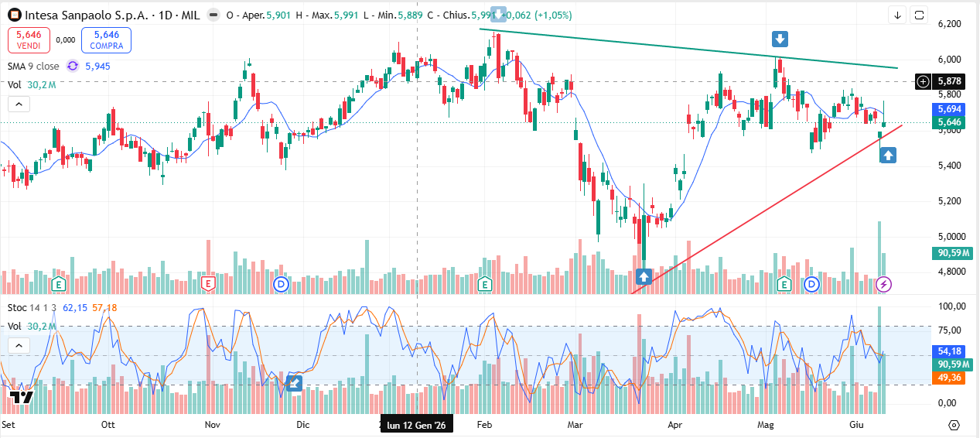Click the Mag month label on the time axis

767,425
